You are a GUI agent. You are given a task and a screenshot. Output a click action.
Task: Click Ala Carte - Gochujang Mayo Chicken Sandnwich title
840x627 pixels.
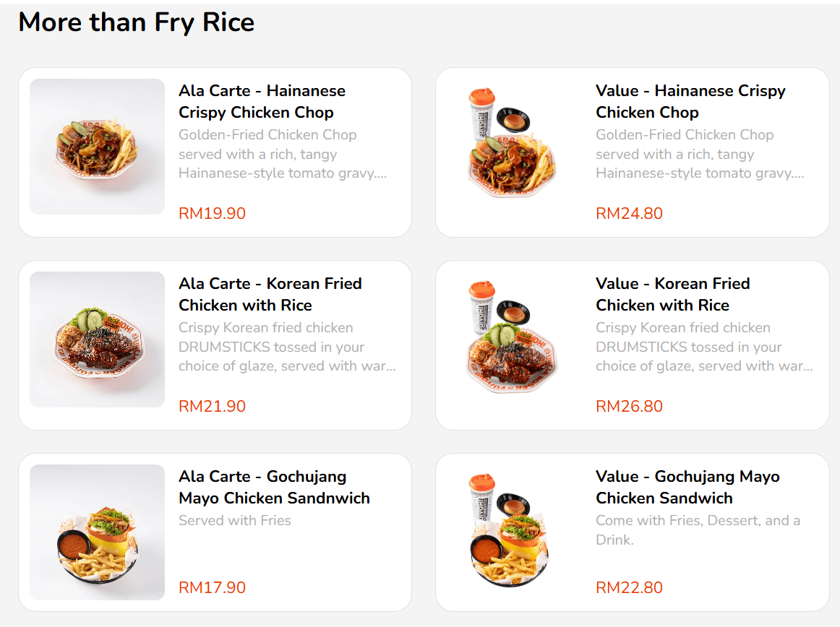coord(274,488)
